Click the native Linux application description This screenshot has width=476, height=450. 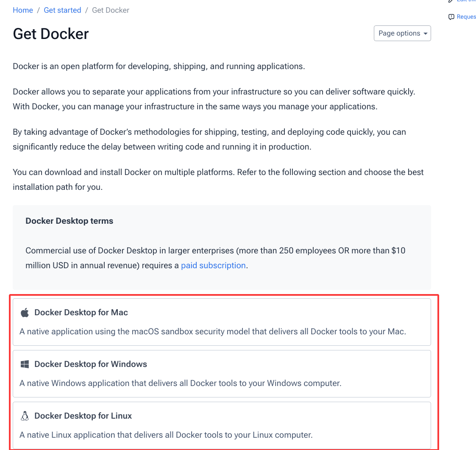166,435
